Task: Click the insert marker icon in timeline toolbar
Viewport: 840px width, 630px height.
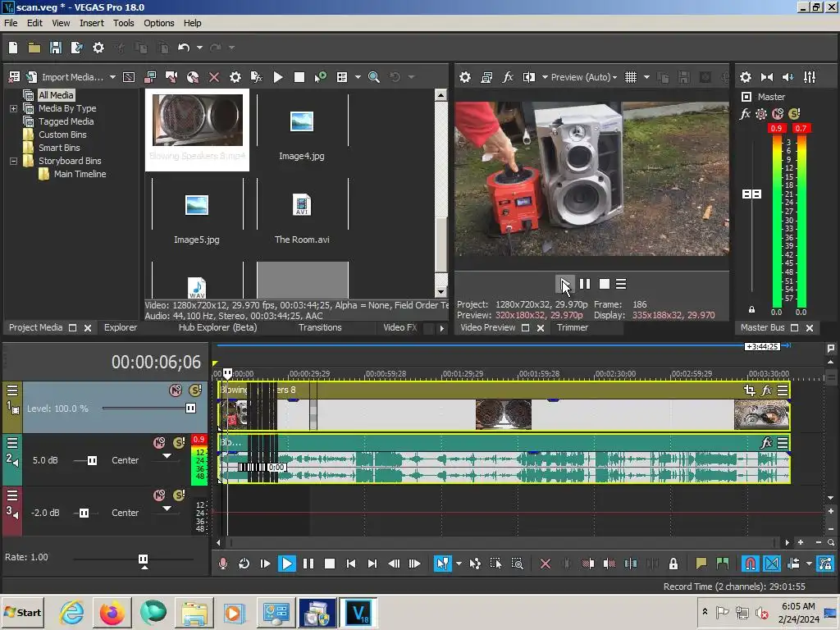Action: point(701,564)
